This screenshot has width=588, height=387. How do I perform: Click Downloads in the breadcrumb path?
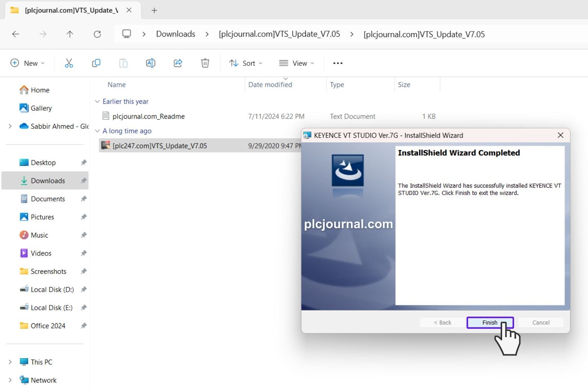[175, 34]
